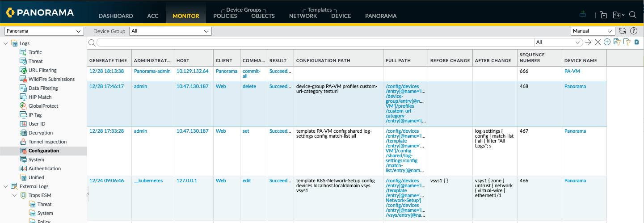The width and height of the screenshot is (644, 223).
Task: Open the Manual refresh interval dropdown
Action: pyautogui.click(x=593, y=31)
